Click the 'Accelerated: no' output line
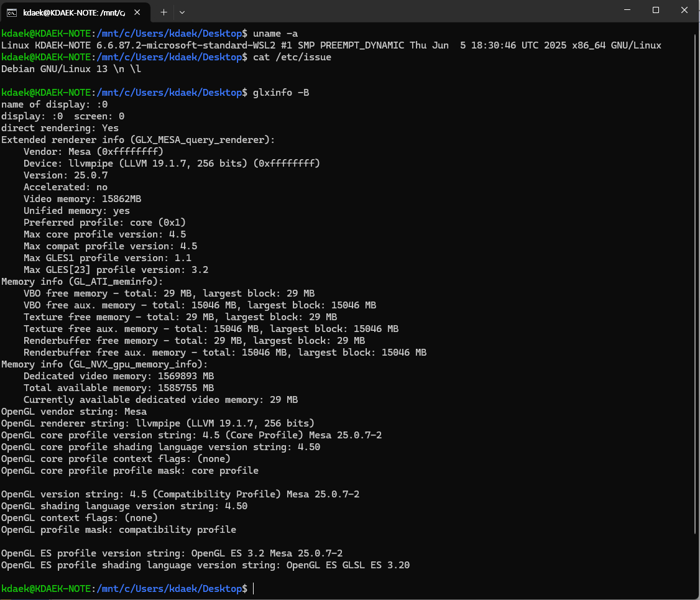This screenshot has width=700, height=600. coord(66,187)
